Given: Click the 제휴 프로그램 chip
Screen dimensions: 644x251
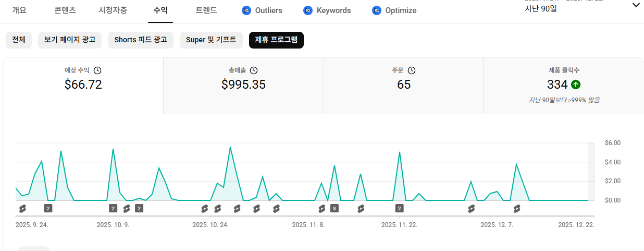Looking at the screenshot, I should pos(276,40).
